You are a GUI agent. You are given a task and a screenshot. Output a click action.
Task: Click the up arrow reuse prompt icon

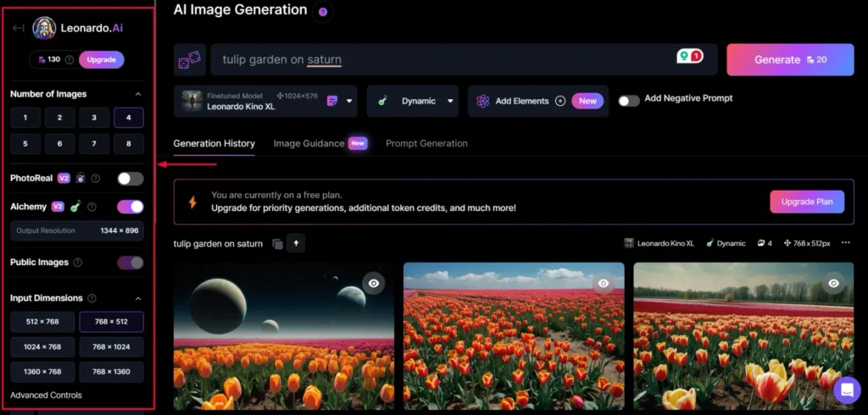[x=296, y=244]
